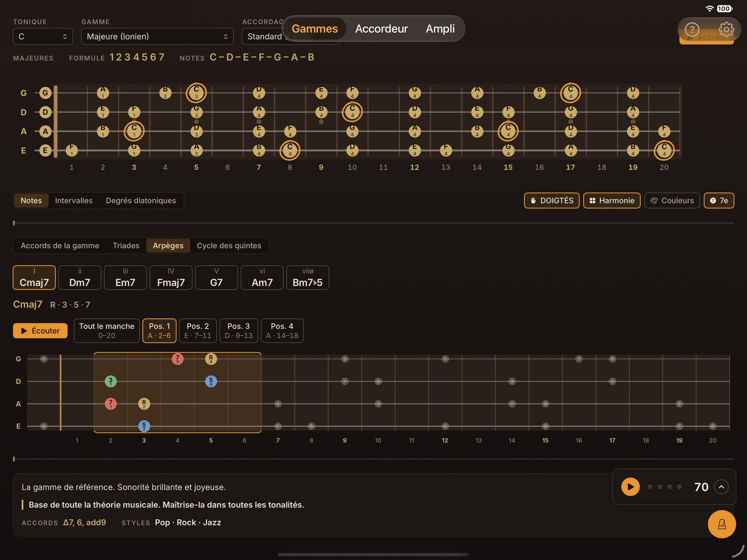The width and height of the screenshot is (747, 560).
Task: Choose Pos. 4 A 14–18
Action: (282, 330)
